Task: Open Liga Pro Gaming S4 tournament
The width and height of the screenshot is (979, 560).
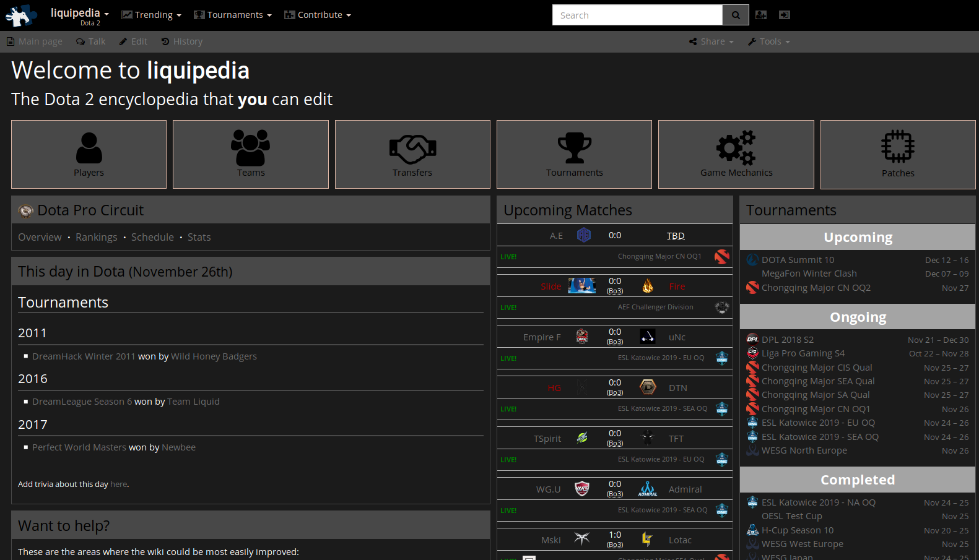Action: (x=803, y=353)
